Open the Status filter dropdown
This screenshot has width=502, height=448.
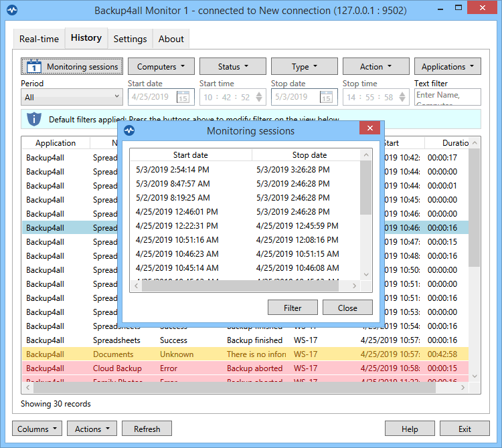pos(233,66)
